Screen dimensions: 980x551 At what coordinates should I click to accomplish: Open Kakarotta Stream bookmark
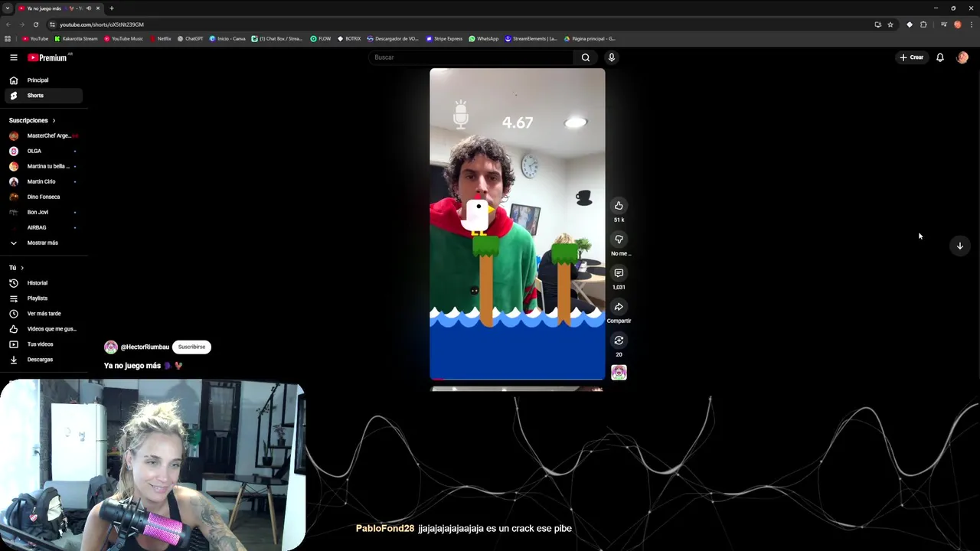[x=76, y=38]
